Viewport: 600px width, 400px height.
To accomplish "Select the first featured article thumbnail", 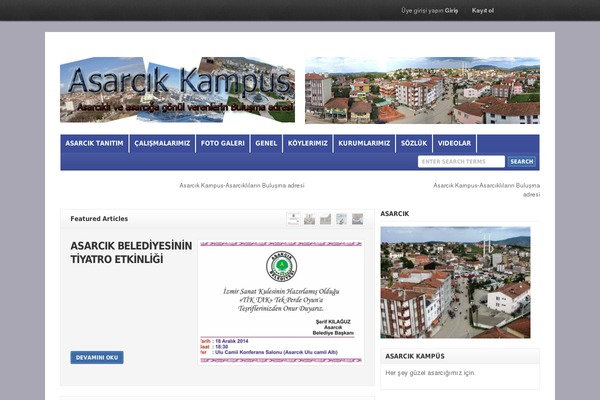I will (293, 219).
